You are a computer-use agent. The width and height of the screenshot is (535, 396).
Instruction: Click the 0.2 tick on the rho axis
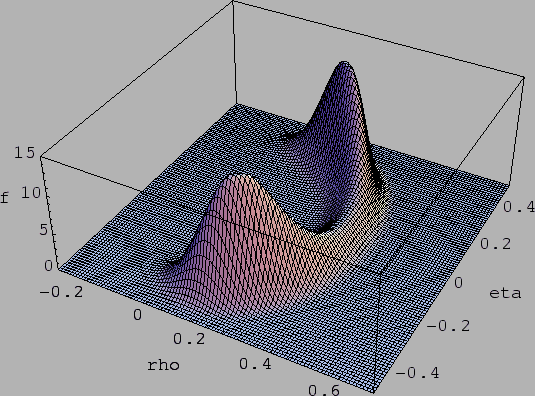[x=189, y=339]
